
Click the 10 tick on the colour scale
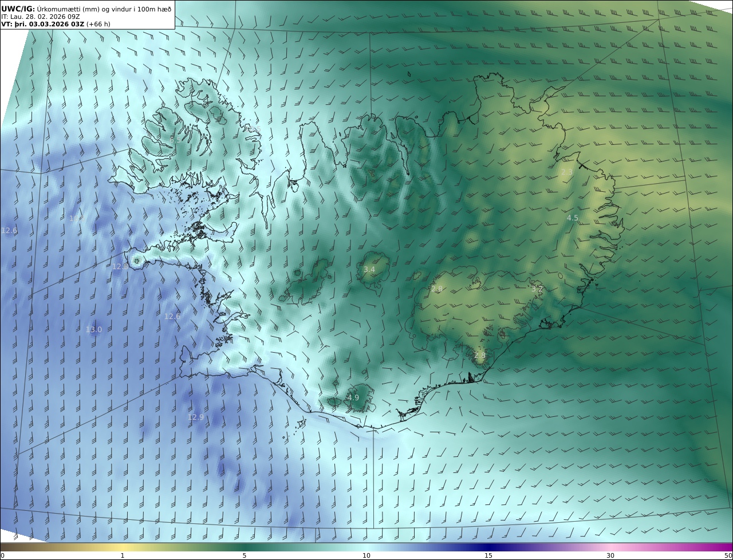pyautogui.click(x=366, y=555)
